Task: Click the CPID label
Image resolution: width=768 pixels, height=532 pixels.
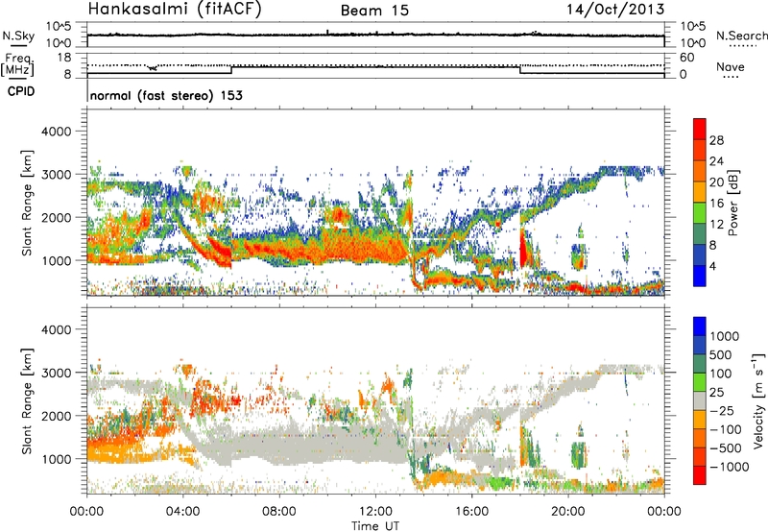Action: point(20,91)
